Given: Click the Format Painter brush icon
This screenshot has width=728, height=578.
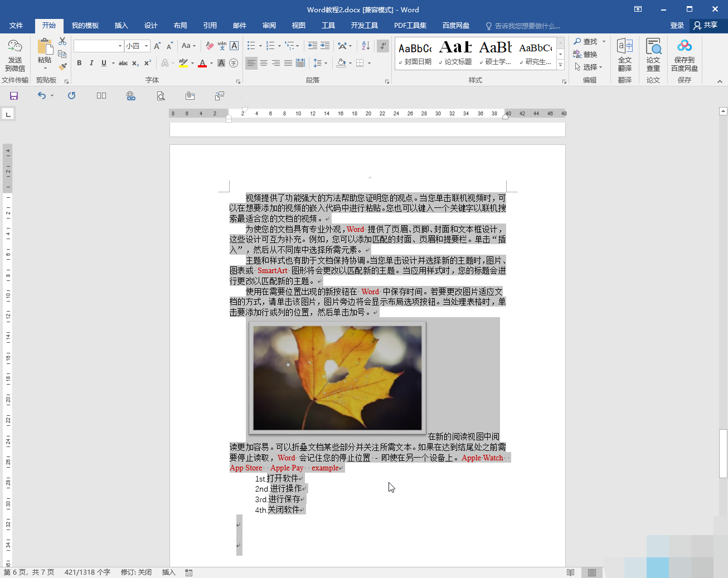Looking at the screenshot, I should pyautogui.click(x=62, y=66).
